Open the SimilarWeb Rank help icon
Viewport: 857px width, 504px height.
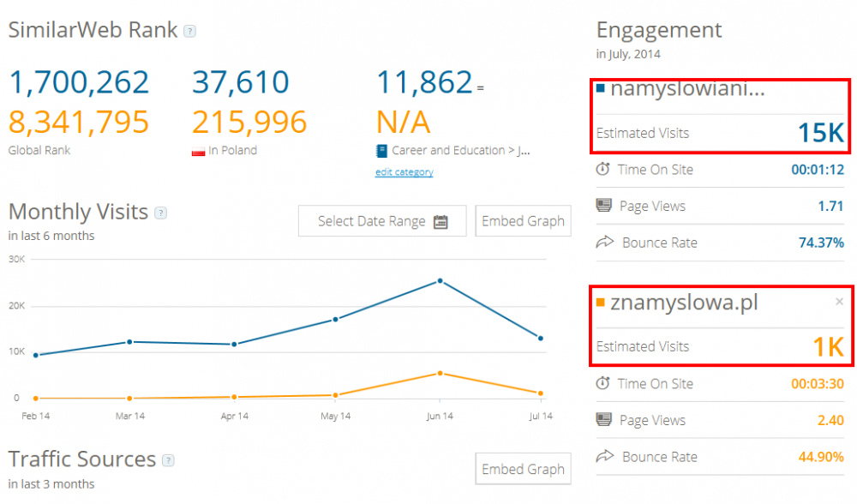click(189, 31)
